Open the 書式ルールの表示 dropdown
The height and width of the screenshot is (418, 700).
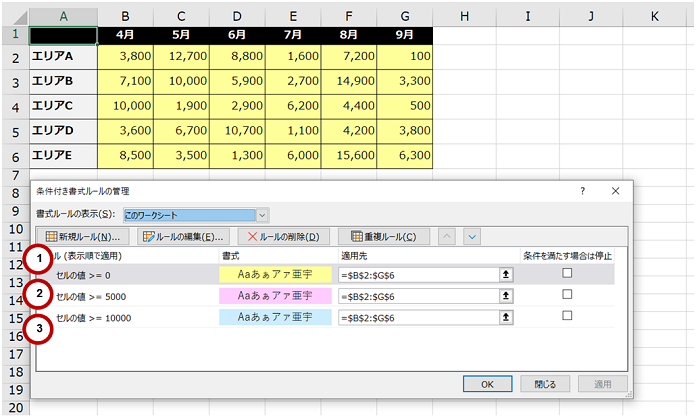(262, 214)
